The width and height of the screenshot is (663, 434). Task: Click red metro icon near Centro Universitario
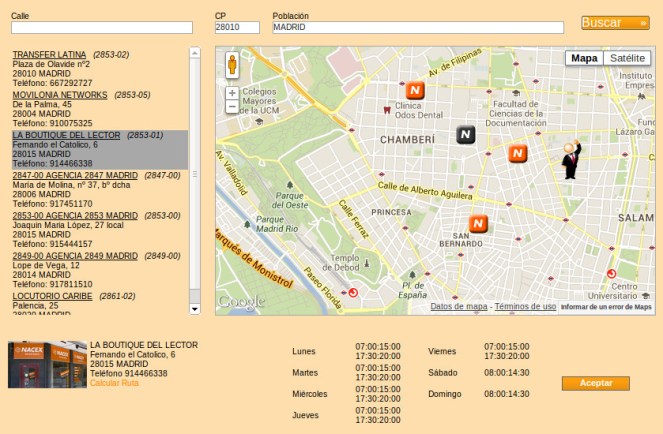611,273
